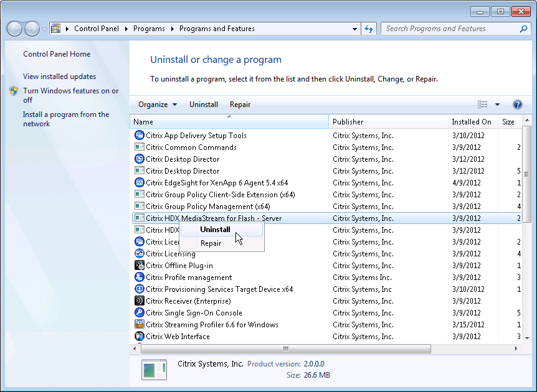Expand the arrow before Control Panel breadcrumb
The width and height of the screenshot is (537, 392).
(67, 29)
